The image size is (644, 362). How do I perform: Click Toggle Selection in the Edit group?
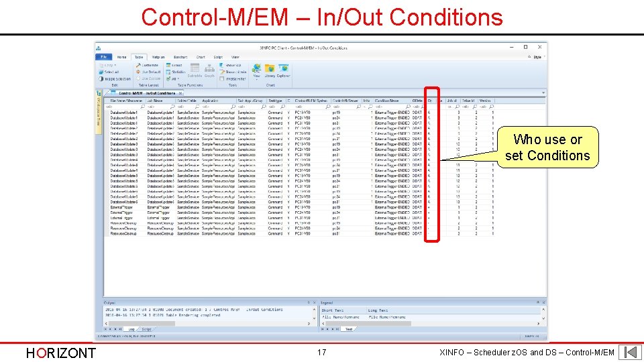[115, 79]
